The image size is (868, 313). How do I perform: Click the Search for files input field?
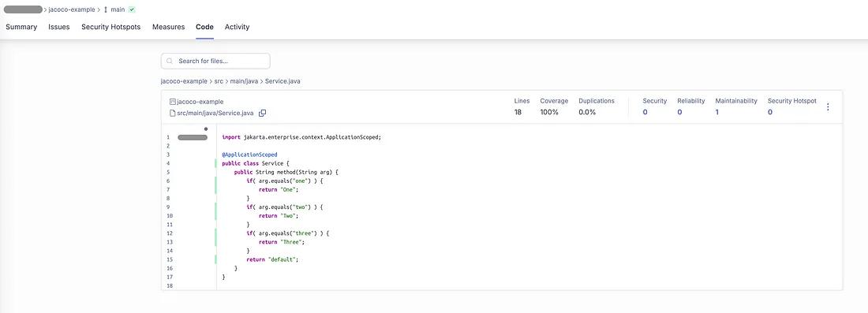tap(215, 61)
